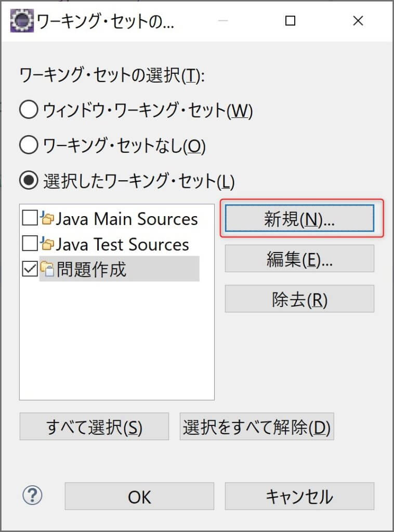Check the Java Main Sources checkbox

(x=30, y=218)
